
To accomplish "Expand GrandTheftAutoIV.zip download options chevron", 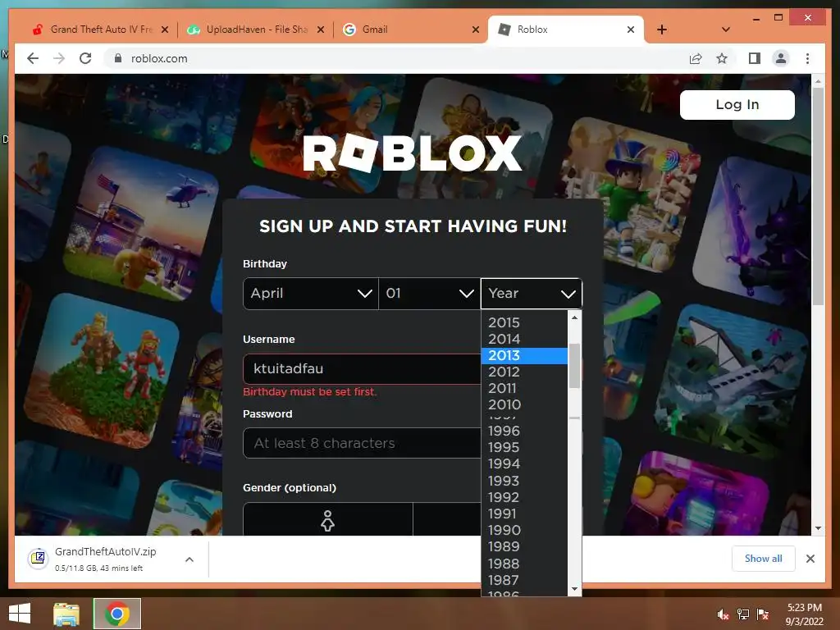I will pos(189,559).
